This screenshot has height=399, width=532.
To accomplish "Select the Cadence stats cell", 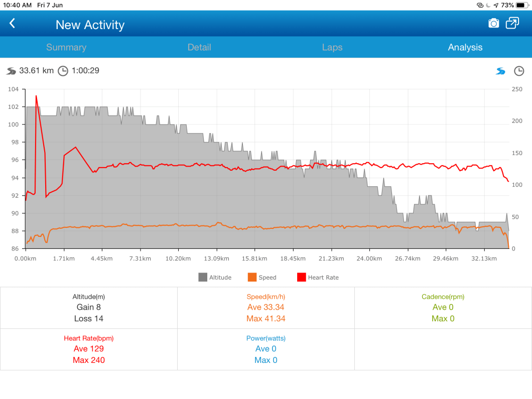I will tap(443, 308).
